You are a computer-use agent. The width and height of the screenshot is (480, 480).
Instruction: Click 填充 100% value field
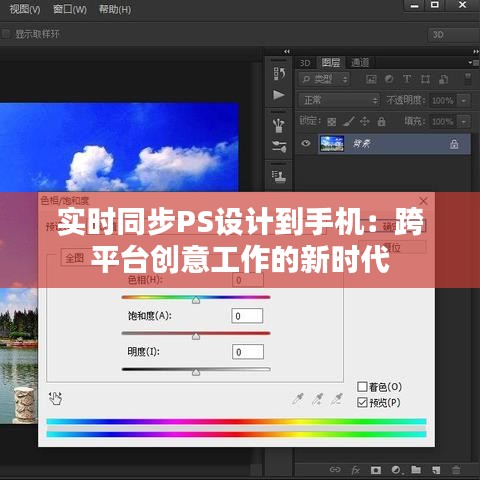click(x=443, y=122)
